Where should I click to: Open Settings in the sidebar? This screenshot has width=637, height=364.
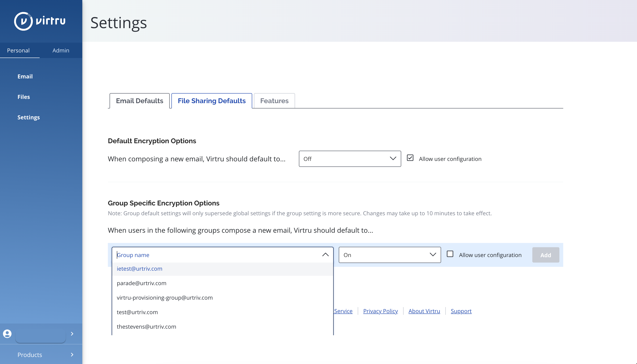click(29, 117)
